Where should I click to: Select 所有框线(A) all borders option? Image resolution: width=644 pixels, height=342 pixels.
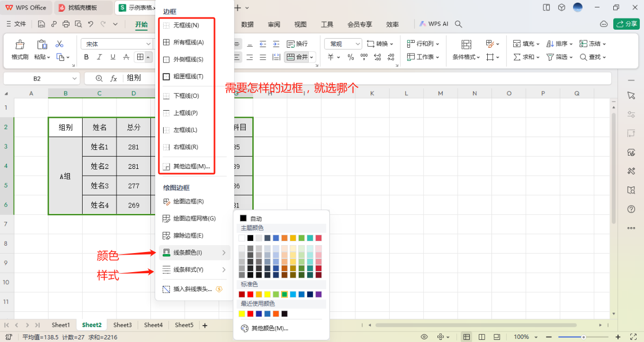(x=188, y=42)
